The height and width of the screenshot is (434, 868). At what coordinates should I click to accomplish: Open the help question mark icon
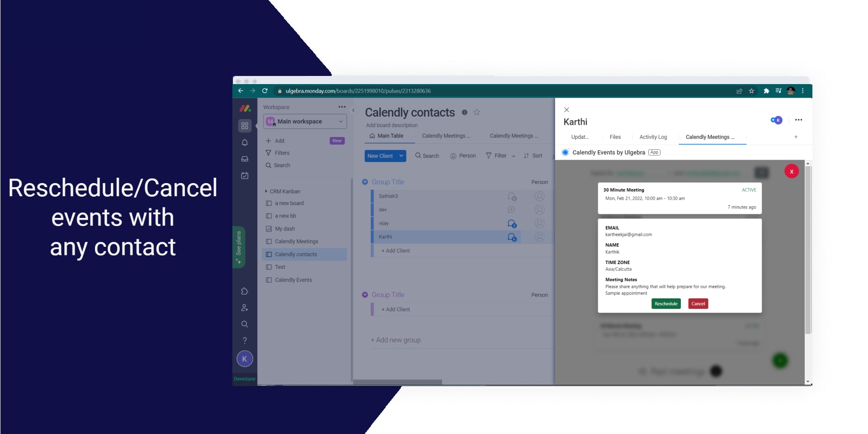[245, 340]
